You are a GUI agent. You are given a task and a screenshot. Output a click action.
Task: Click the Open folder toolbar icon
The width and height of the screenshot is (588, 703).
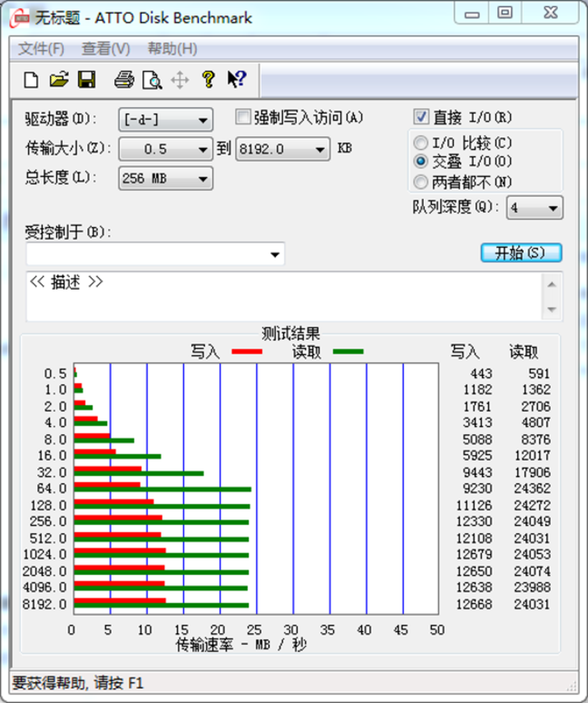59,80
